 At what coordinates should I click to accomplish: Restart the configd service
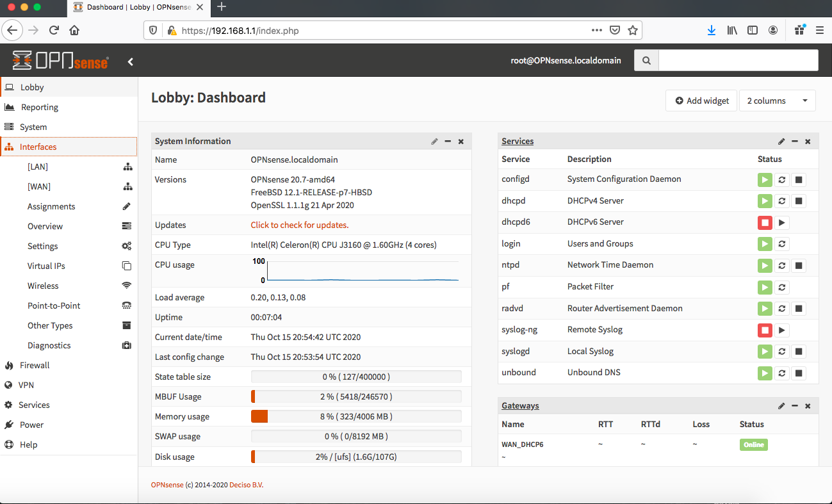(x=782, y=180)
